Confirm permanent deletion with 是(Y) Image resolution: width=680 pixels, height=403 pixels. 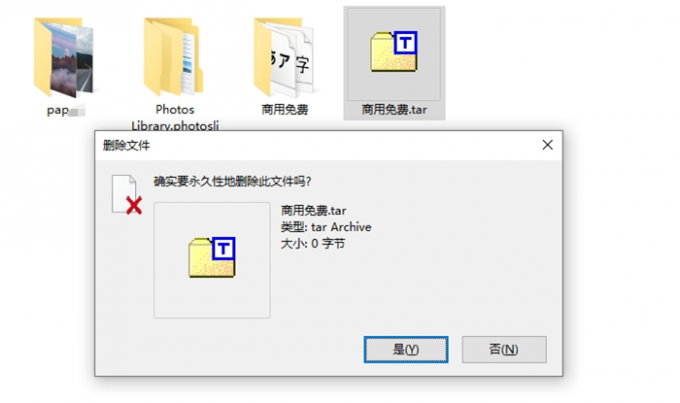point(406,349)
